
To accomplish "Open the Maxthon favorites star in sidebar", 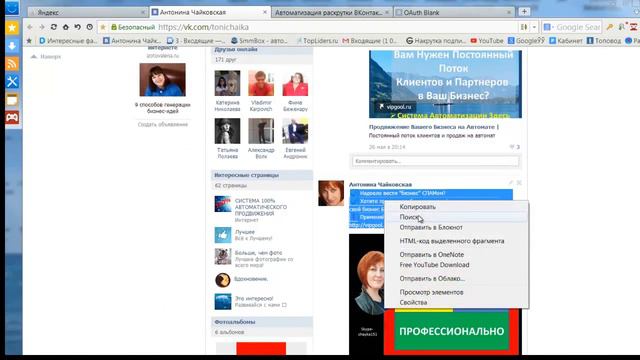I will click(x=12, y=28).
